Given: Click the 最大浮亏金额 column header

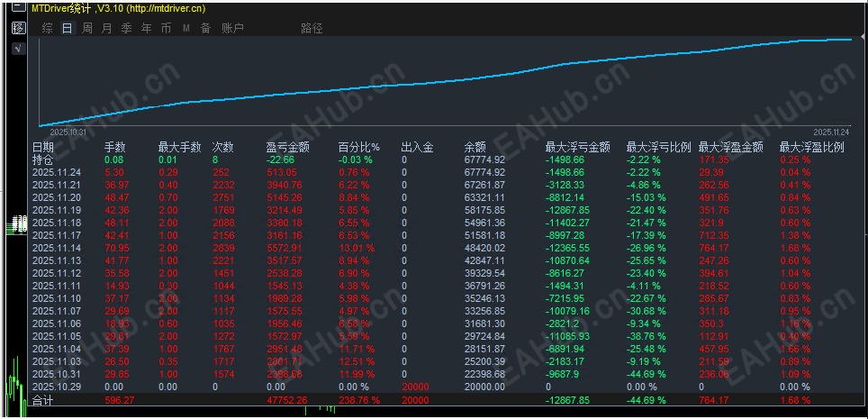Looking at the screenshot, I should click(578, 148).
